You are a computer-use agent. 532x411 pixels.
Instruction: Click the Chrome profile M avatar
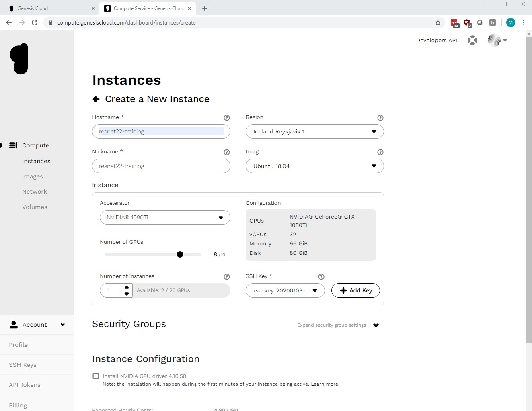click(x=511, y=22)
